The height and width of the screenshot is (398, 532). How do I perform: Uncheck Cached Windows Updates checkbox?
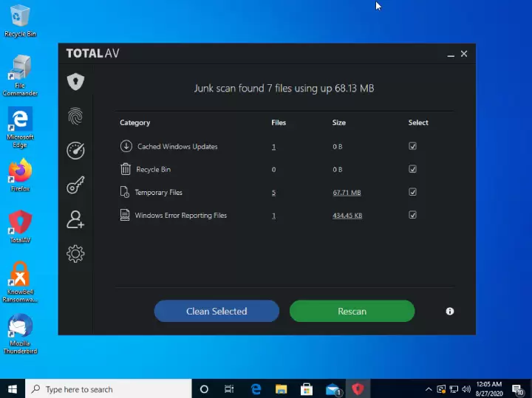point(412,146)
